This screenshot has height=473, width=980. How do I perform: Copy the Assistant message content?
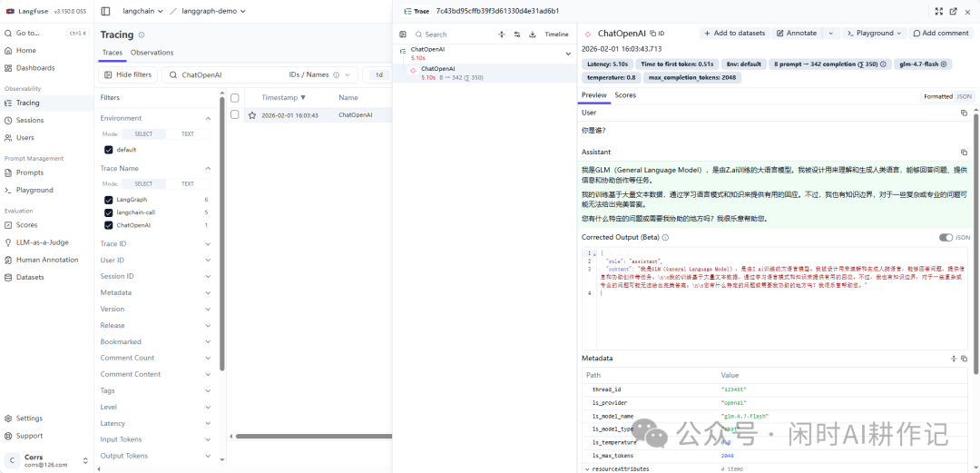pyautogui.click(x=964, y=153)
